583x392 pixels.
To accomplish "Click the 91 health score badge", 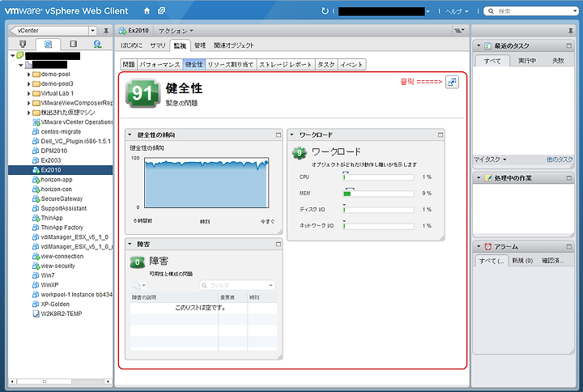I will 143,93.
